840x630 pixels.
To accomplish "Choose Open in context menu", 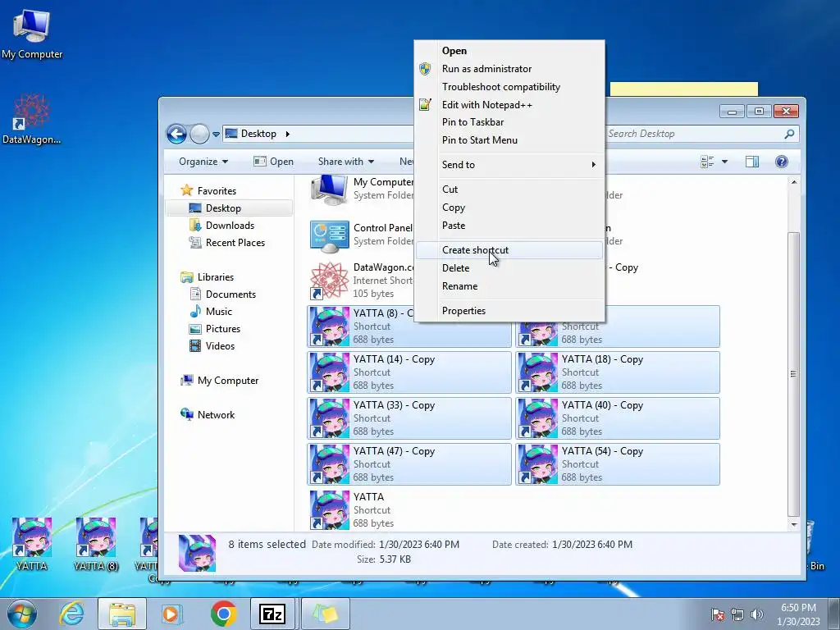I will pos(509,51).
